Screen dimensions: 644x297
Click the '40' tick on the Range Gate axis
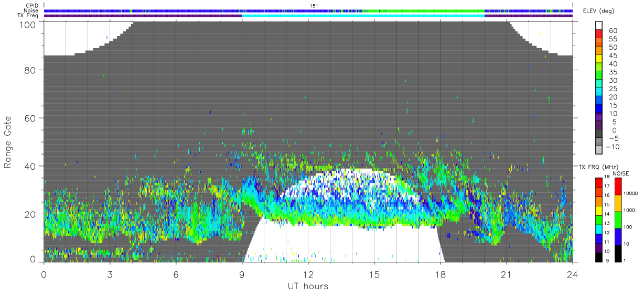[x=30, y=166]
